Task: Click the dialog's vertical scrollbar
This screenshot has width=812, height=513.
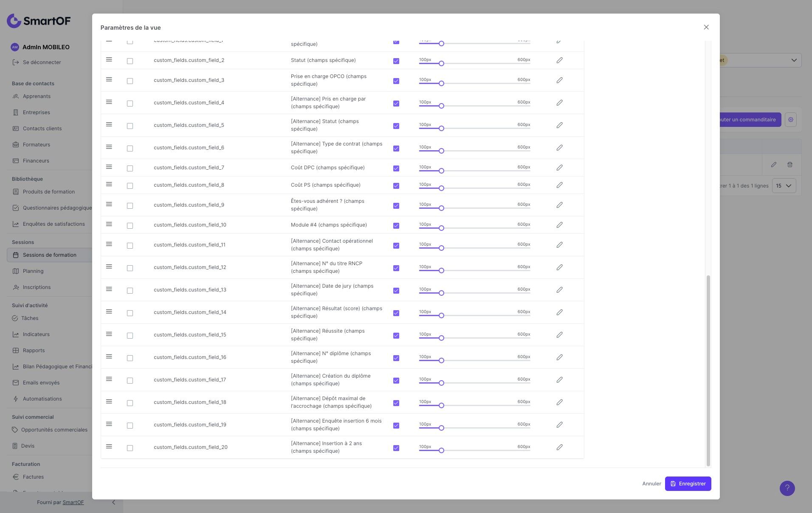Action: pyautogui.click(x=708, y=369)
